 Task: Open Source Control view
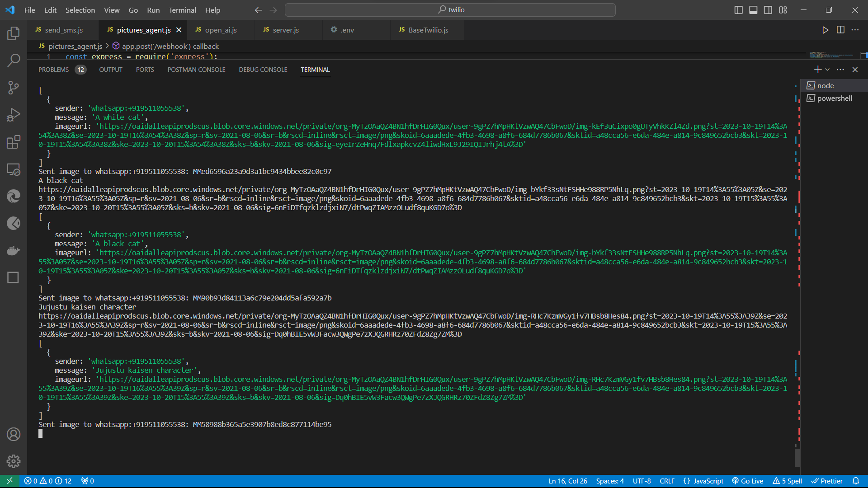(14, 87)
